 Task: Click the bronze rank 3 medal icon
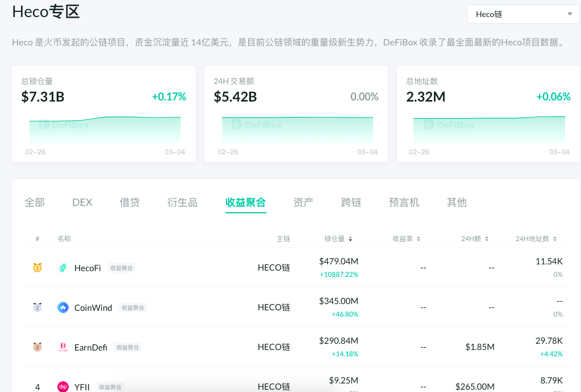(x=37, y=347)
